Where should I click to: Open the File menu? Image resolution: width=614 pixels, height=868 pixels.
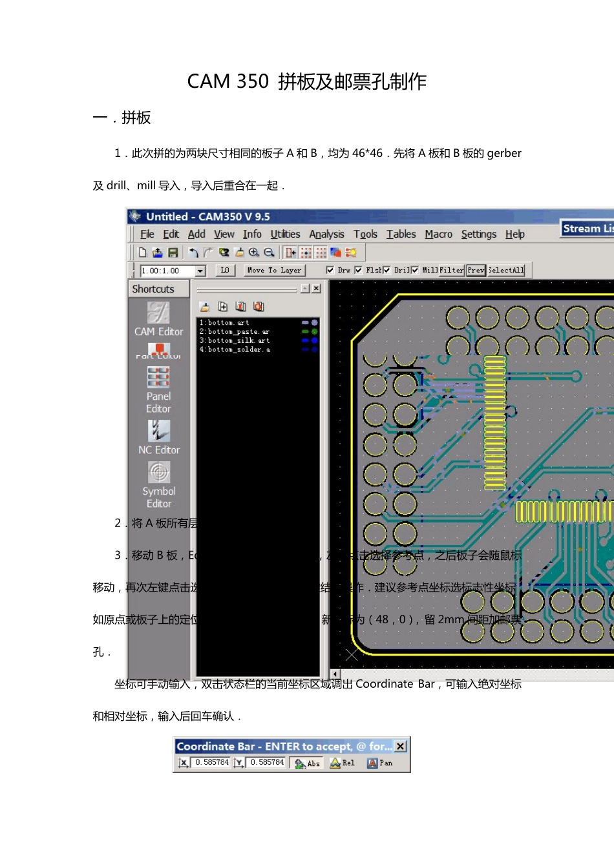point(147,234)
